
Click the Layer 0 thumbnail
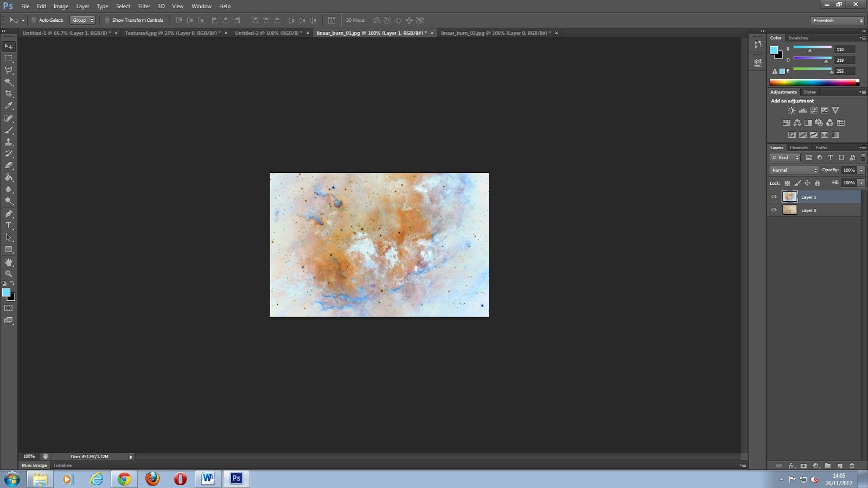789,210
